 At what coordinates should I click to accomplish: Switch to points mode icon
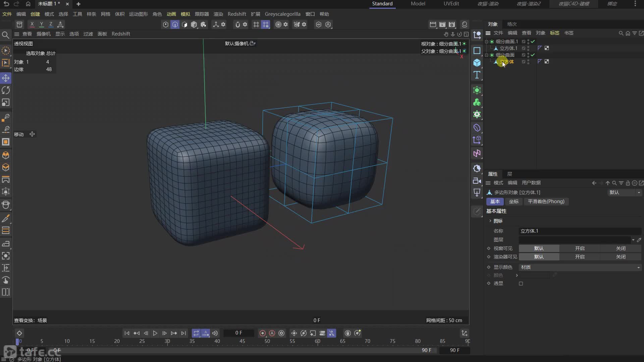pyautogui.click(x=166, y=24)
